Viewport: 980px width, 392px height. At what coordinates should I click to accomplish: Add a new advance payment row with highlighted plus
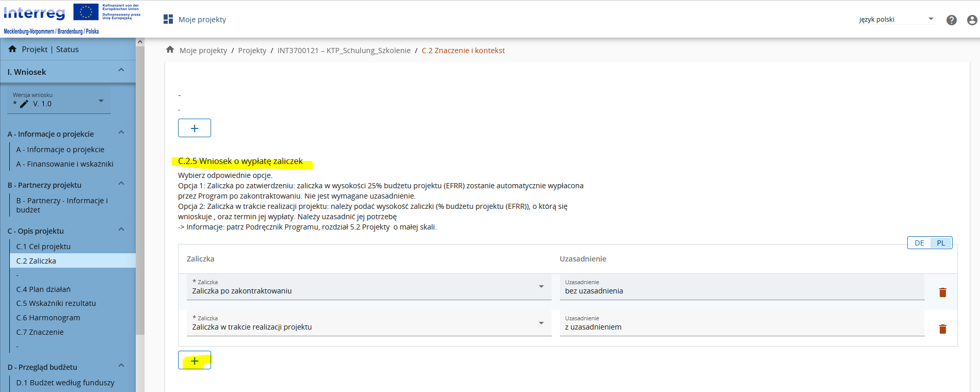pyautogui.click(x=195, y=361)
